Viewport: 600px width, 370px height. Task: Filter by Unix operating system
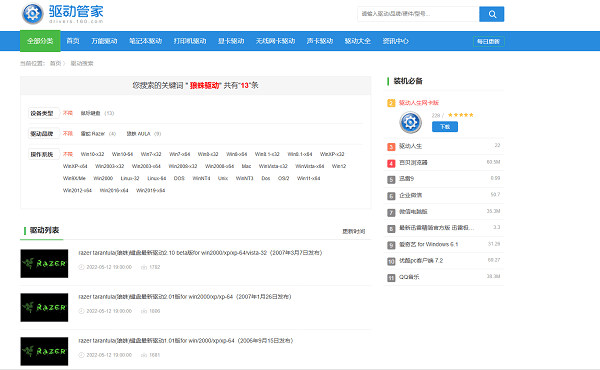pyautogui.click(x=223, y=178)
